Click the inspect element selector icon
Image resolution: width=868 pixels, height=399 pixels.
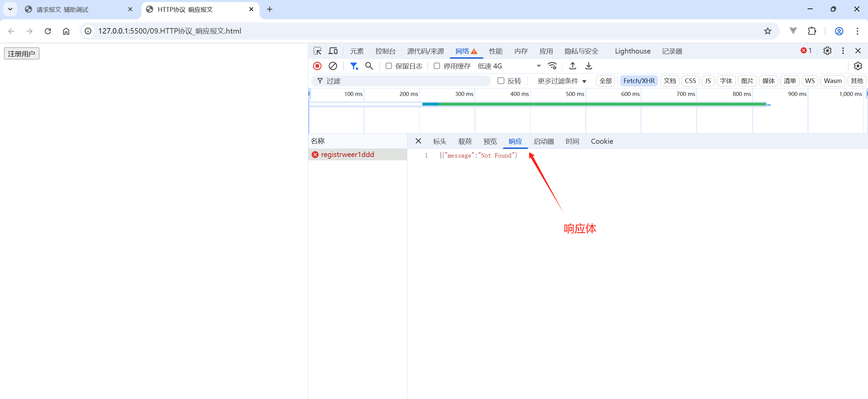317,51
